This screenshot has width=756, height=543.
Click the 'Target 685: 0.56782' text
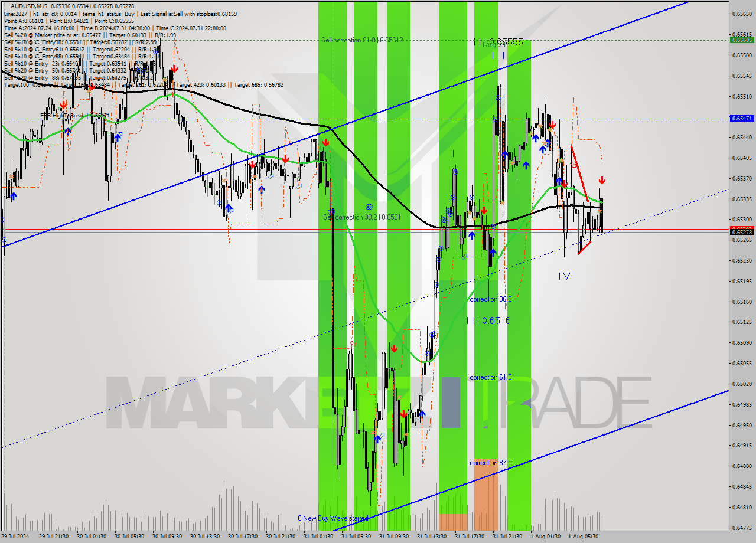(x=259, y=84)
